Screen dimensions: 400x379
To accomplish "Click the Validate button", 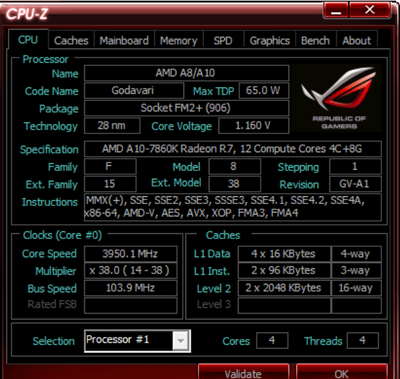I will point(243,372).
